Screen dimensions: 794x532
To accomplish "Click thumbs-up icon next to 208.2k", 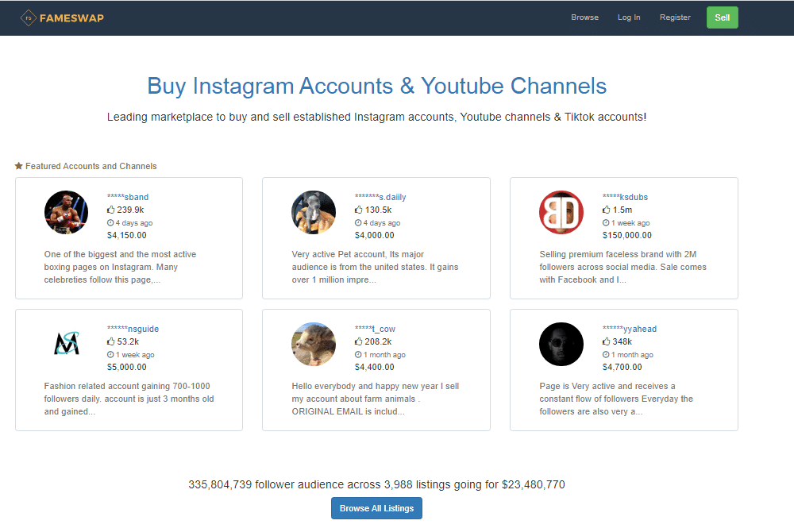I will click(359, 341).
